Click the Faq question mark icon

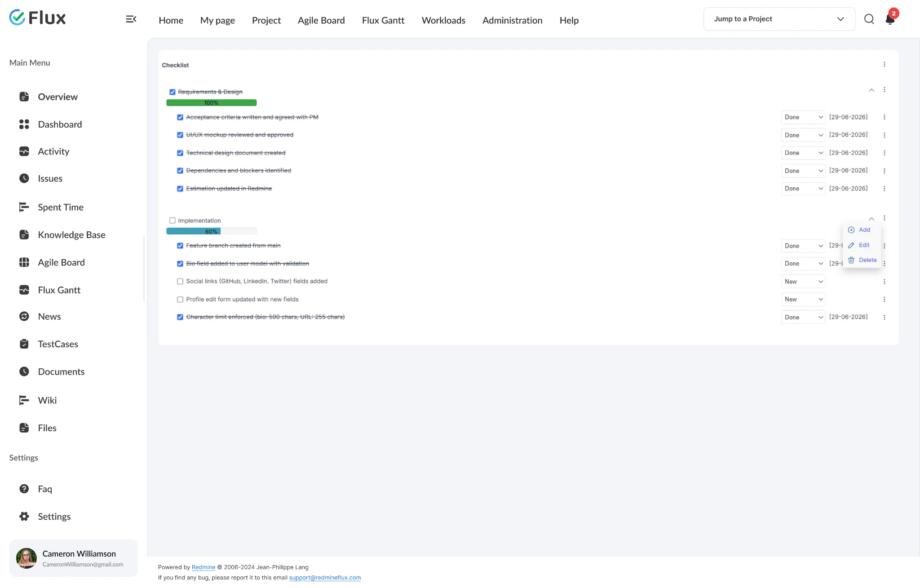[x=24, y=489]
